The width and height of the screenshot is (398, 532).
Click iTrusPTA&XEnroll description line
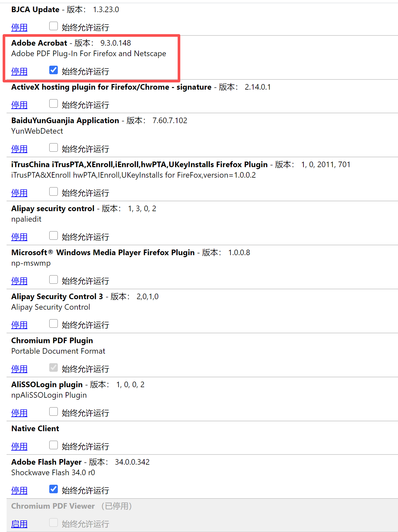click(x=133, y=175)
